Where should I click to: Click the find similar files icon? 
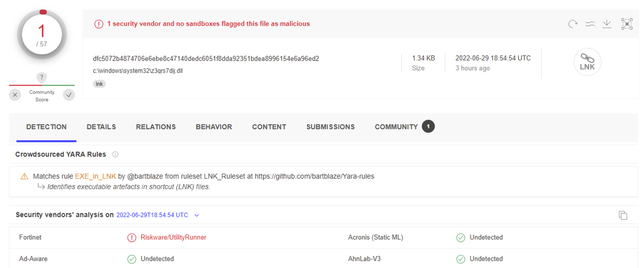[590, 24]
